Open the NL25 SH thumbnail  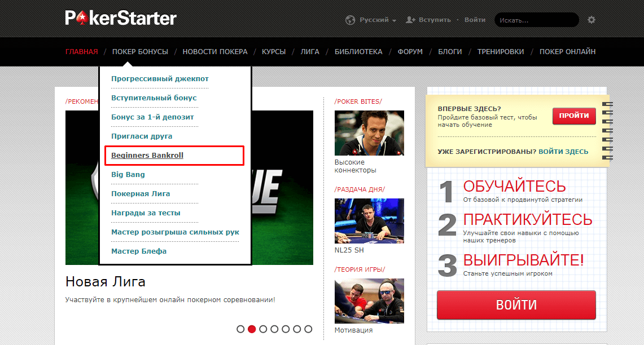coord(369,221)
